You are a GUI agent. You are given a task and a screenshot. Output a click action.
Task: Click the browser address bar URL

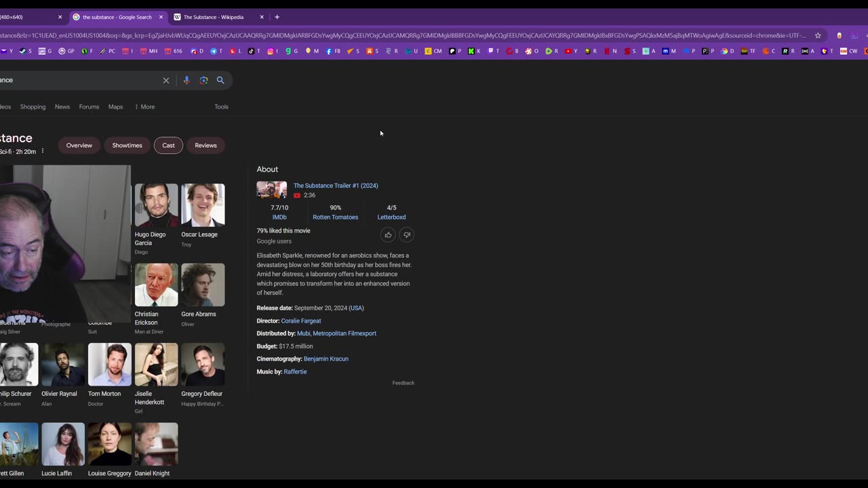tap(403, 35)
